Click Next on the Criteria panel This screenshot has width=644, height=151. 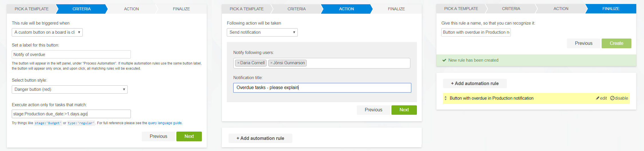coord(189,136)
